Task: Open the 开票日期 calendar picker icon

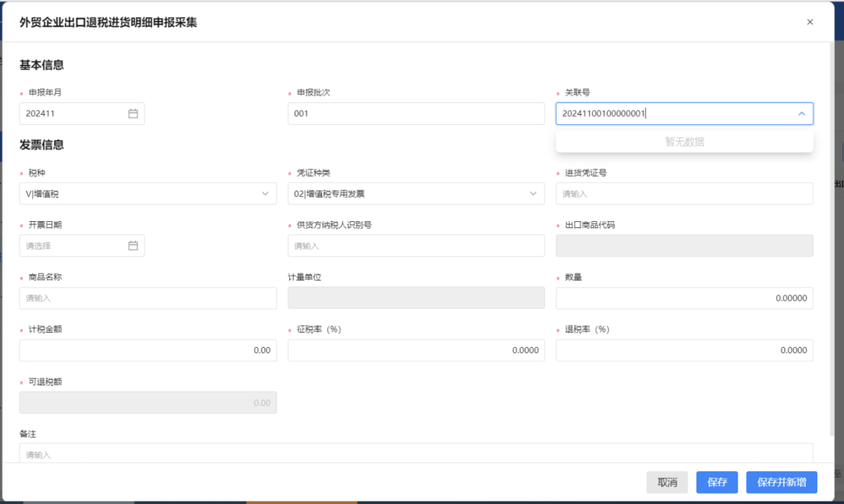Action: pos(133,245)
